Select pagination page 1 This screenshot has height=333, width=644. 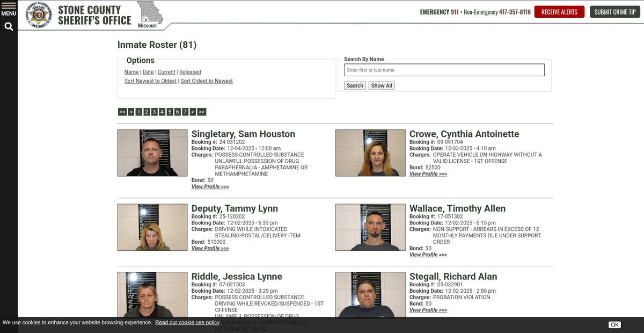click(x=138, y=112)
